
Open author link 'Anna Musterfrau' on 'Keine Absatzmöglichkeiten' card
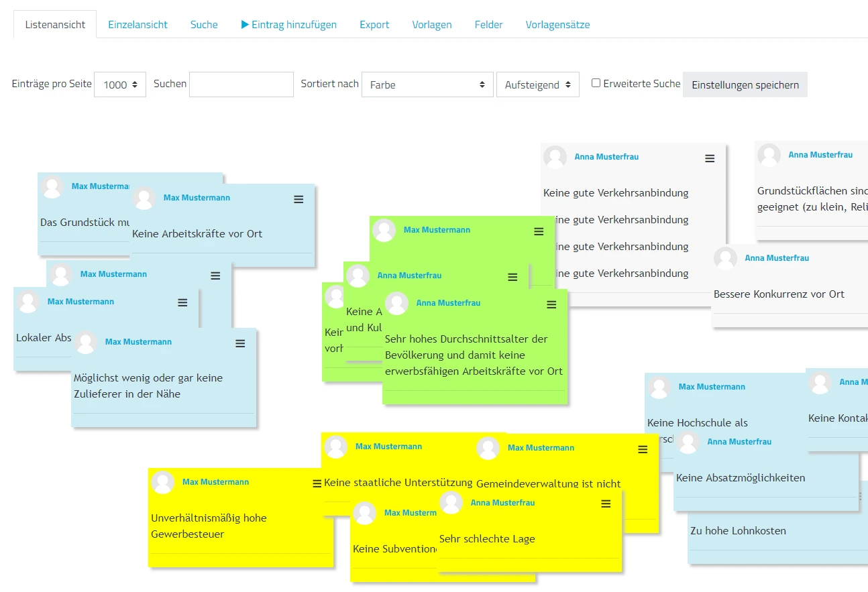(739, 442)
